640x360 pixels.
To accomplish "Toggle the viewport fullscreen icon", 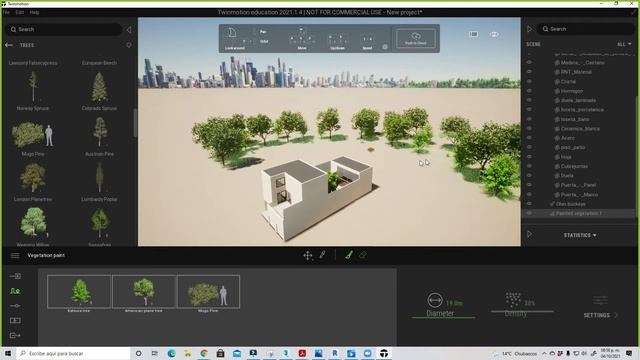I will (x=473, y=34).
